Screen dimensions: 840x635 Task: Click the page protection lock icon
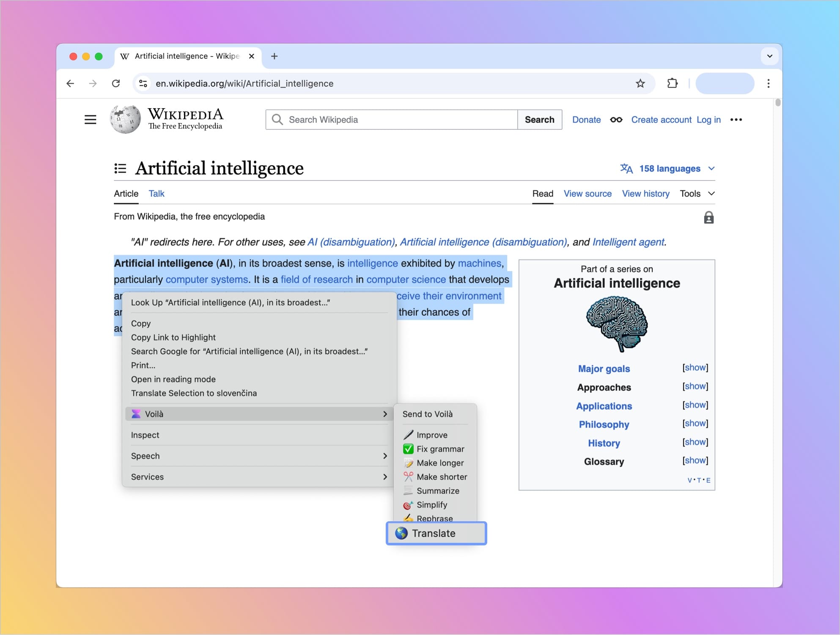709,217
